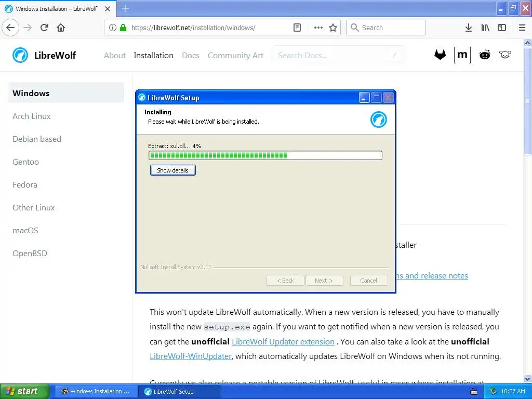Click the system tray clock

point(513,392)
